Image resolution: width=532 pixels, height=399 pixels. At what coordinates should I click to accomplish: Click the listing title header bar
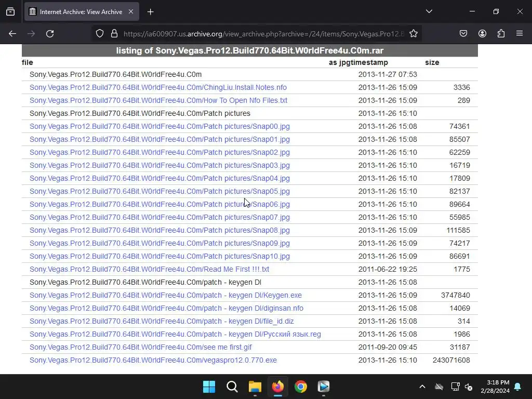click(x=250, y=50)
